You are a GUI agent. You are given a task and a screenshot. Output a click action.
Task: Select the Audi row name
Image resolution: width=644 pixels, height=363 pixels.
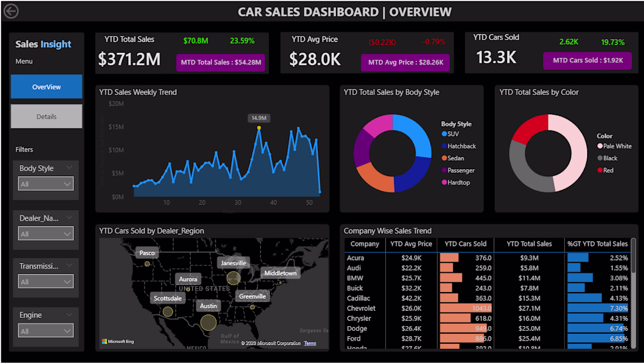tap(354, 268)
